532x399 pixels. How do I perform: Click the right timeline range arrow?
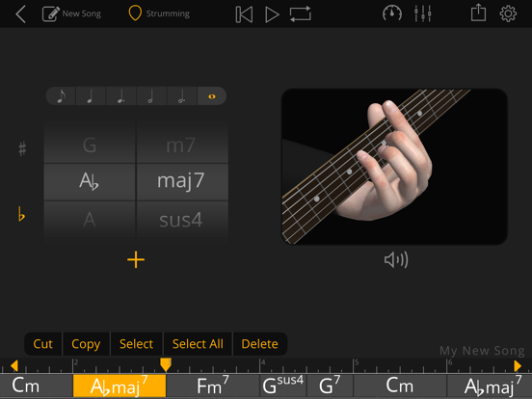tap(518, 366)
